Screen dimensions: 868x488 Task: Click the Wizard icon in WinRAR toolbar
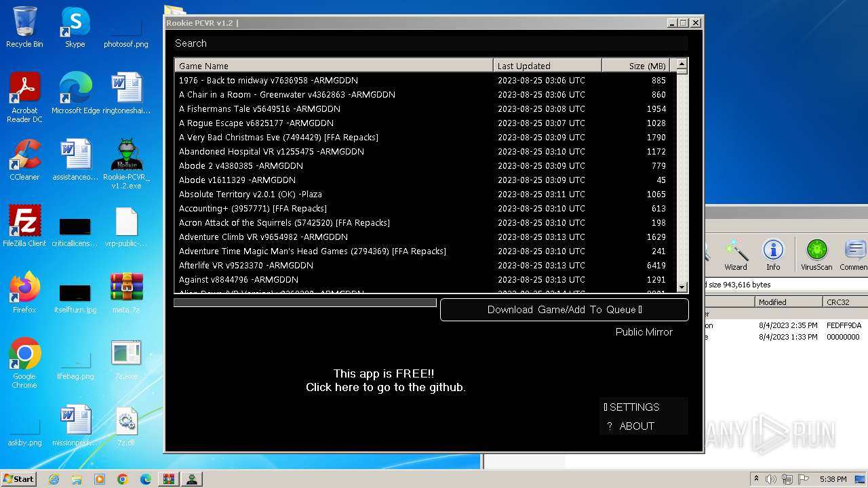[736, 254]
